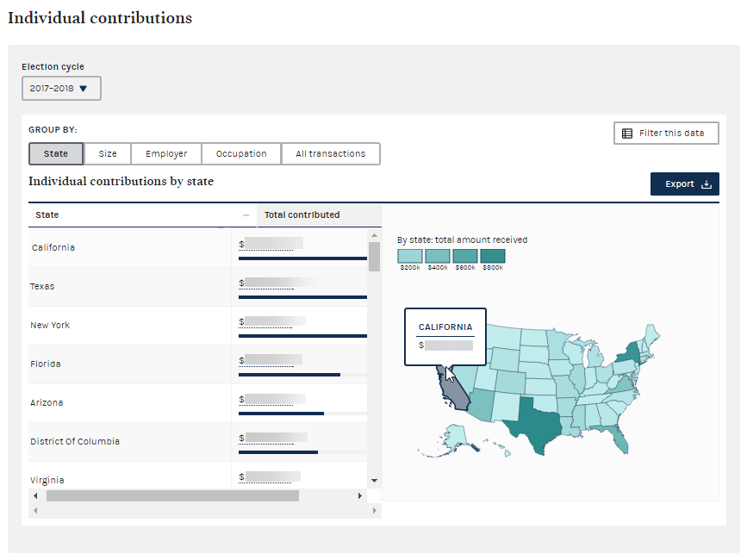Toggle grouping by State
Viewport: 747px width, 560px height.
[56, 154]
